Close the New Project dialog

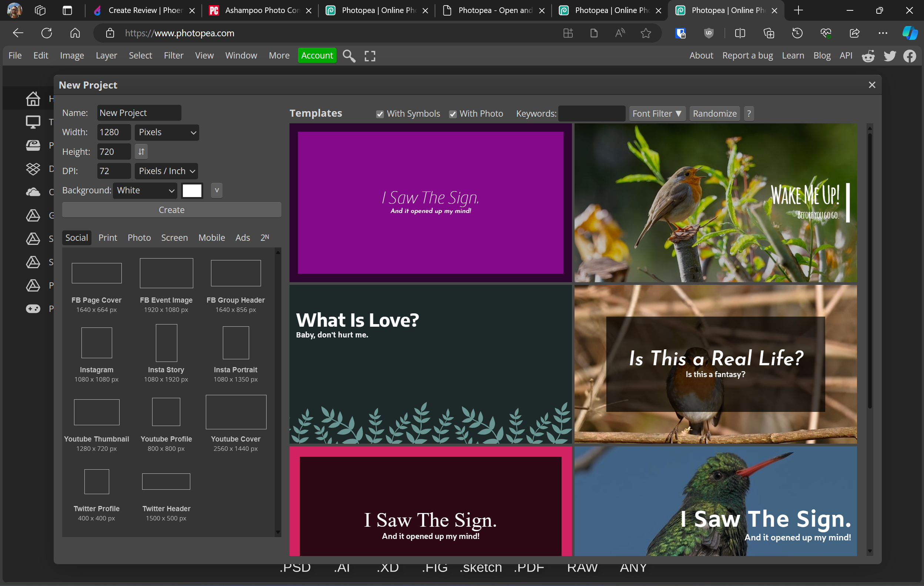click(872, 85)
